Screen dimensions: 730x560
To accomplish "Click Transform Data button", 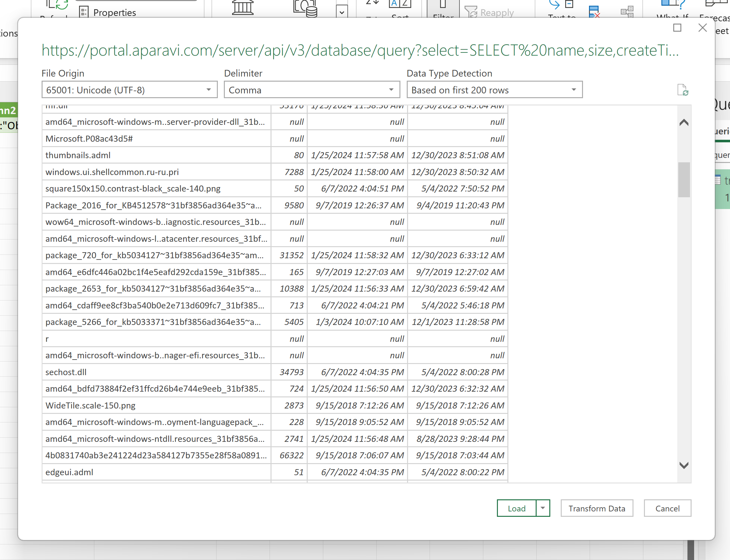I will tap(596, 508).
